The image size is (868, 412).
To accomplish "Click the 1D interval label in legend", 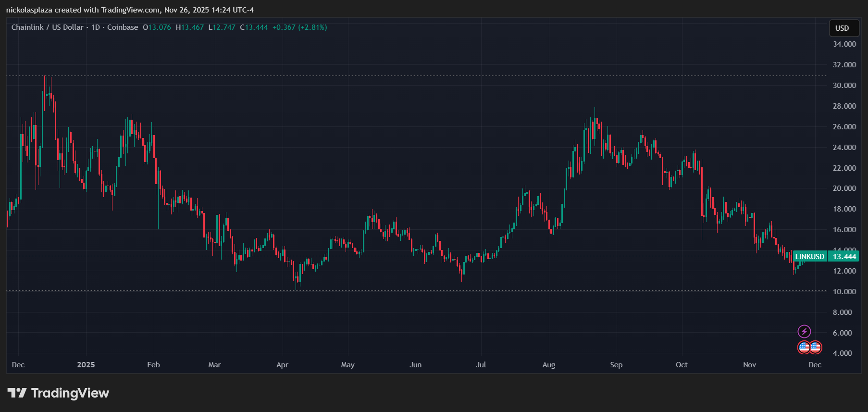I will coord(95,27).
